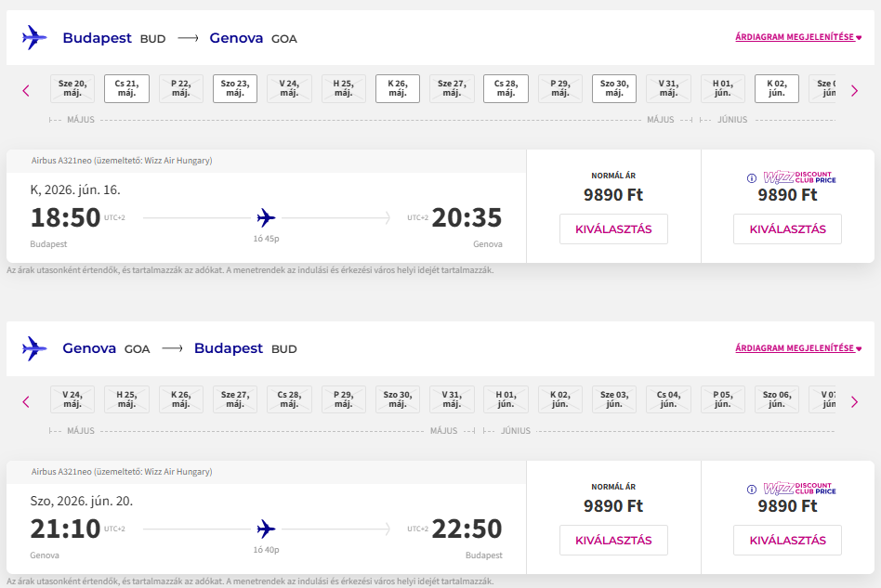Screen dimensions: 881x588
Task: Expand Árdiagram megjelenítése for Genova–Budapest
Action: tap(798, 348)
